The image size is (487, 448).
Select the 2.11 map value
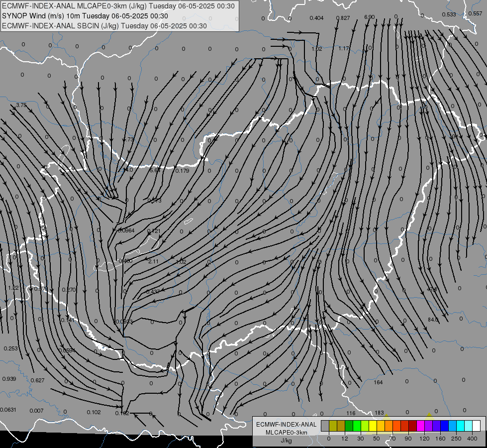[x=153, y=261]
